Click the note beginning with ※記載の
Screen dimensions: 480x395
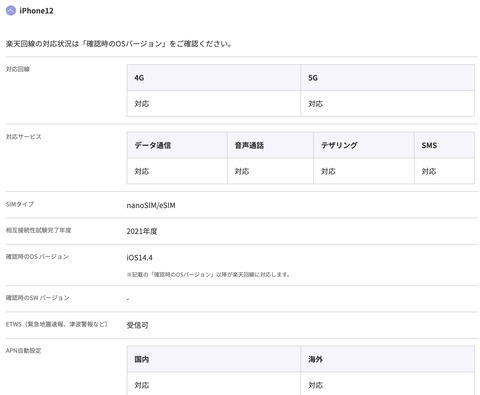click(208, 275)
